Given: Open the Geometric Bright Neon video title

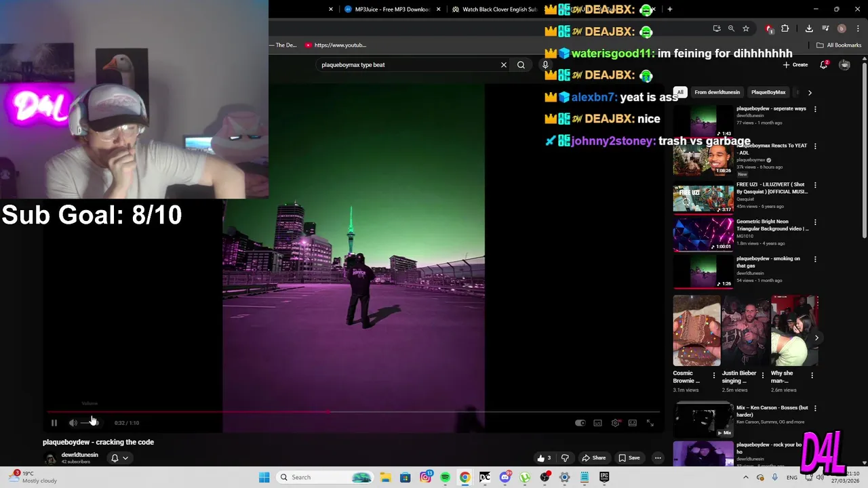Looking at the screenshot, I should (x=772, y=225).
